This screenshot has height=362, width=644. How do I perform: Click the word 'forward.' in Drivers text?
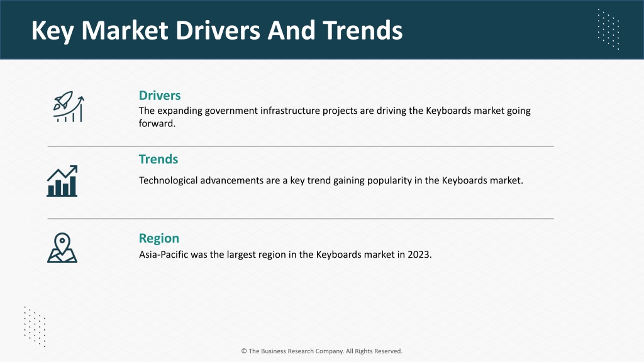point(157,124)
